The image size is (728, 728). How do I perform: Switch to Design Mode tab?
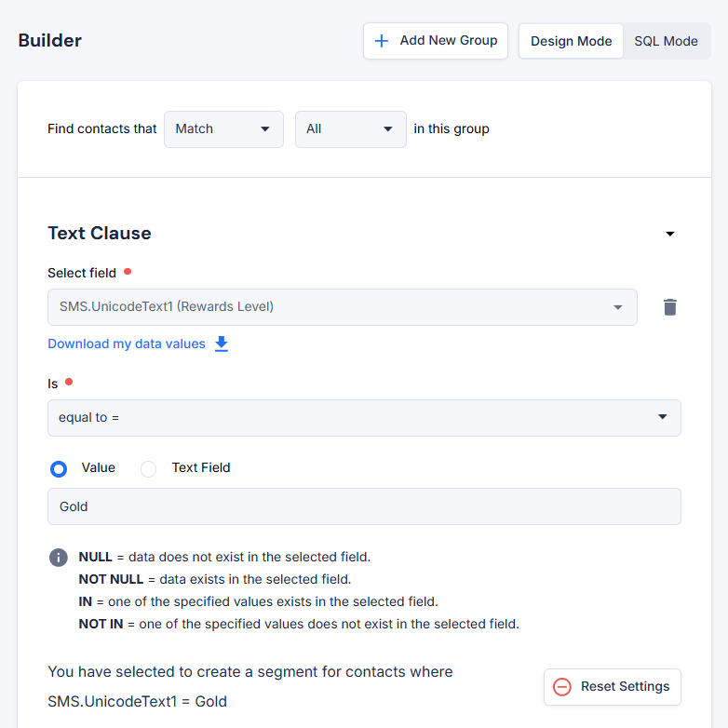tap(571, 41)
